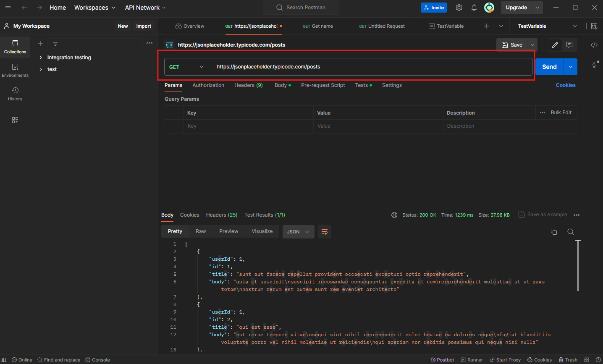Open the settings gear icon
Viewport: 603px width, 364px height.
pyautogui.click(x=459, y=8)
